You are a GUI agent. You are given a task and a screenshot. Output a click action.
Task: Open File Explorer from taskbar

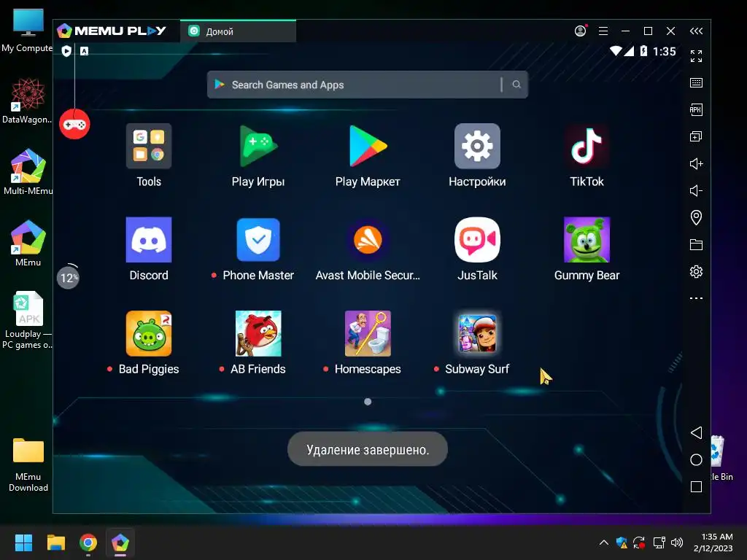click(x=55, y=542)
